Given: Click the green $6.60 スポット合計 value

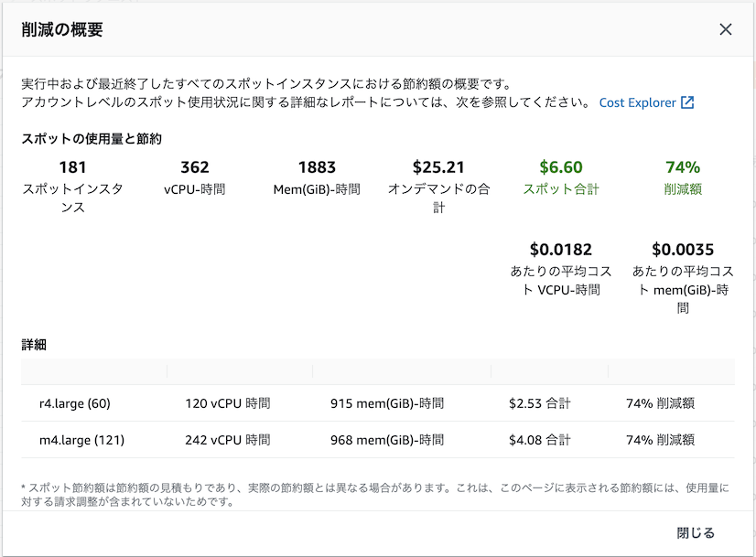Looking at the screenshot, I should (x=561, y=167).
